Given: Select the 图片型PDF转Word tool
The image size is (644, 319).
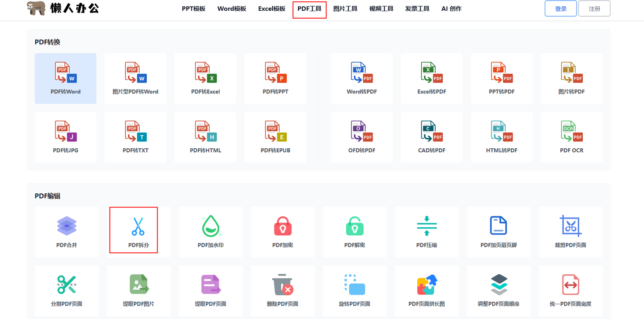Looking at the screenshot, I should (136, 79).
